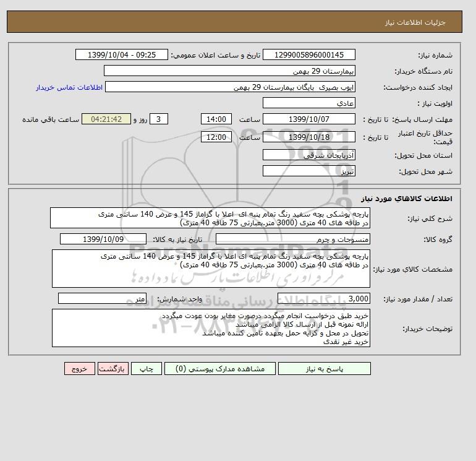Click the شرح کلی نیاز description box

click(210, 218)
